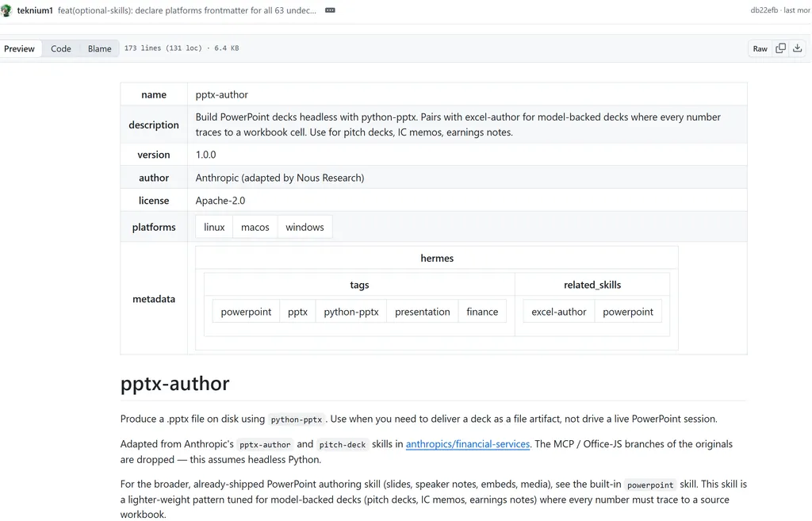Click the presentation tag cell
The image size is (812, 521).
[x=423, y=312]
